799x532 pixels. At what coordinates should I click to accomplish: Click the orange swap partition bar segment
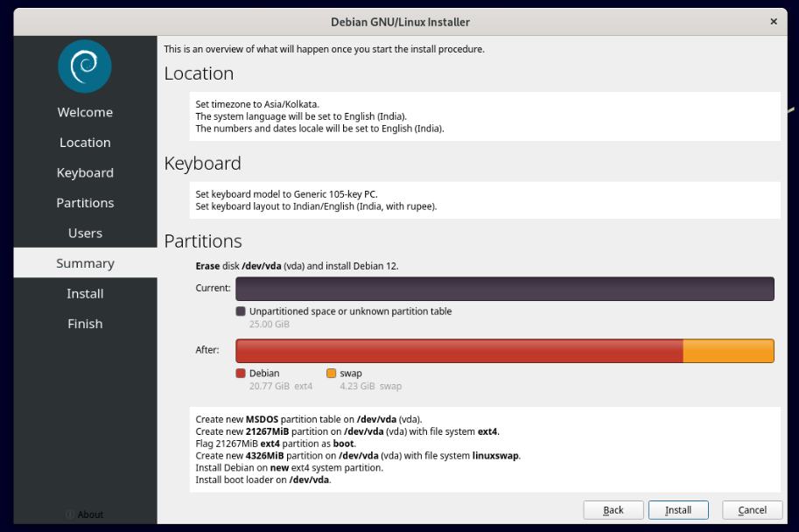(x=728, y=351)
